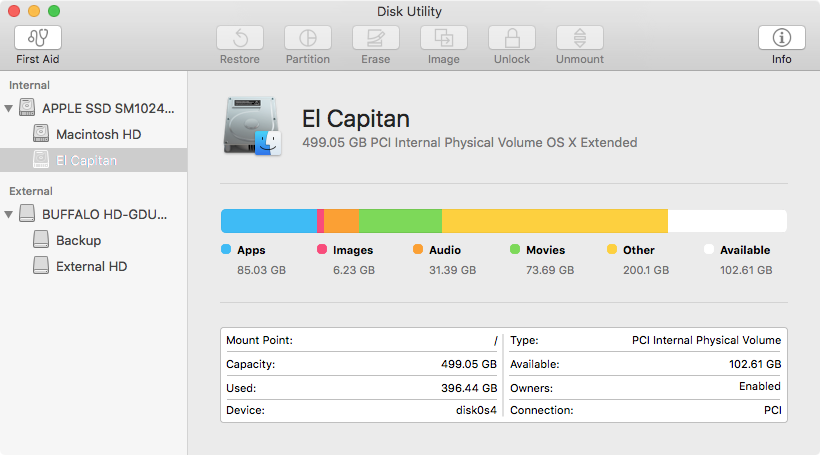The image size is (820, 455).
Task: Click the green Movies segment of usage bar
Action: coord(401,221)
